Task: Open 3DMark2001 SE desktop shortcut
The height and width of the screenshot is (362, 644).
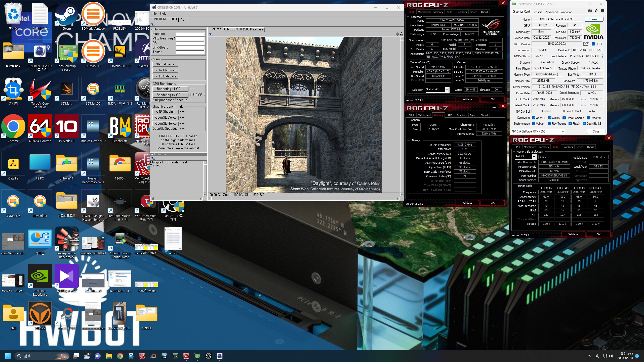Action: click(120, 53)
